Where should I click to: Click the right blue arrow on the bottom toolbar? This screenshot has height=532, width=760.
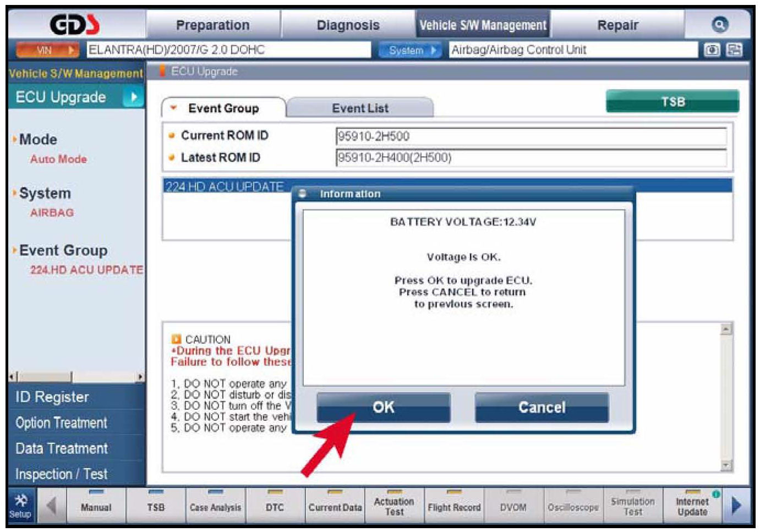[x=736, y=505]
